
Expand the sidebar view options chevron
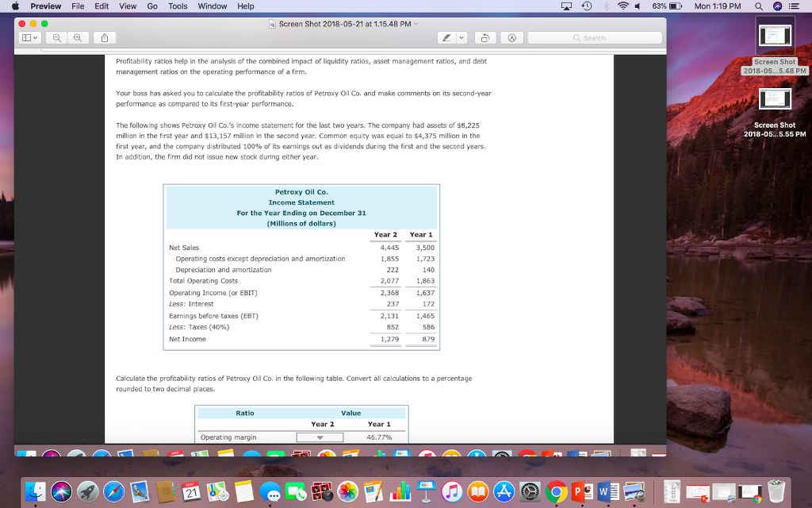34,37
